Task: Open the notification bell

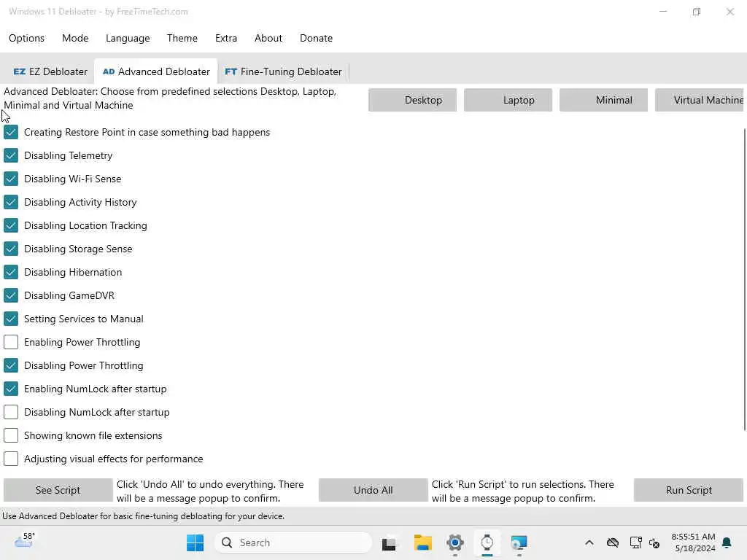Action: (727, 542)
